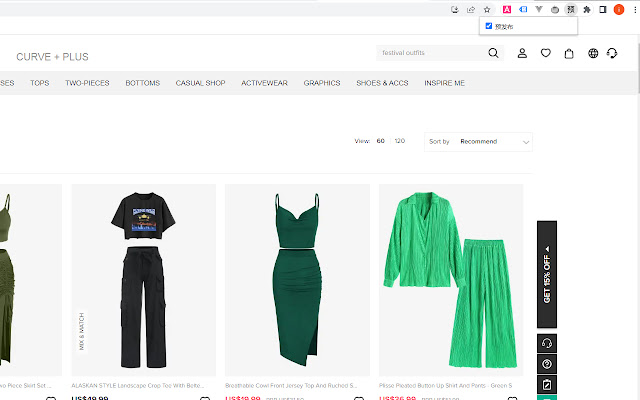Click the install app icon in address bar
640x400 pixels.
pyautogui.click(x=455, y=9)
